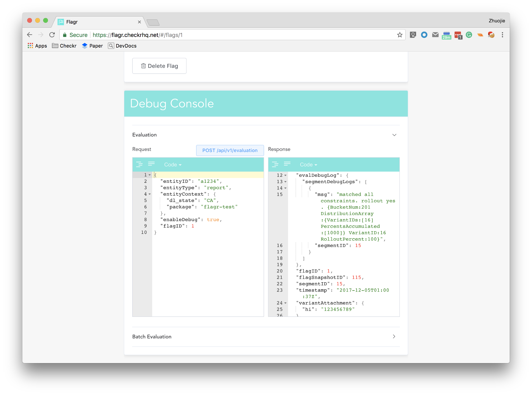Open the Grammarly extension icon
Viewport: 532px width, 395px height.
click(x=469, y=35)
